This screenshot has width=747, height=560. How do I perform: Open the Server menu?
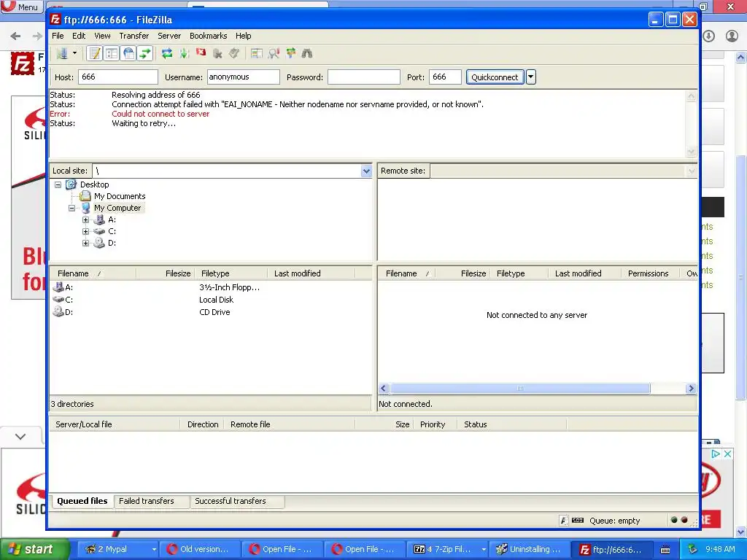(x=169, y=36)
